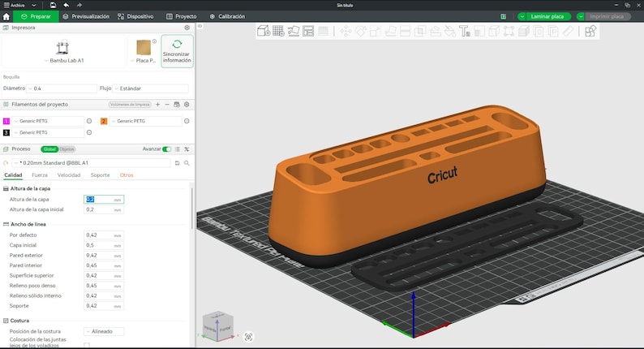Click Volúmenes de limpieza button
Viewport: 644px width, 349px height.
coord(130,105)
